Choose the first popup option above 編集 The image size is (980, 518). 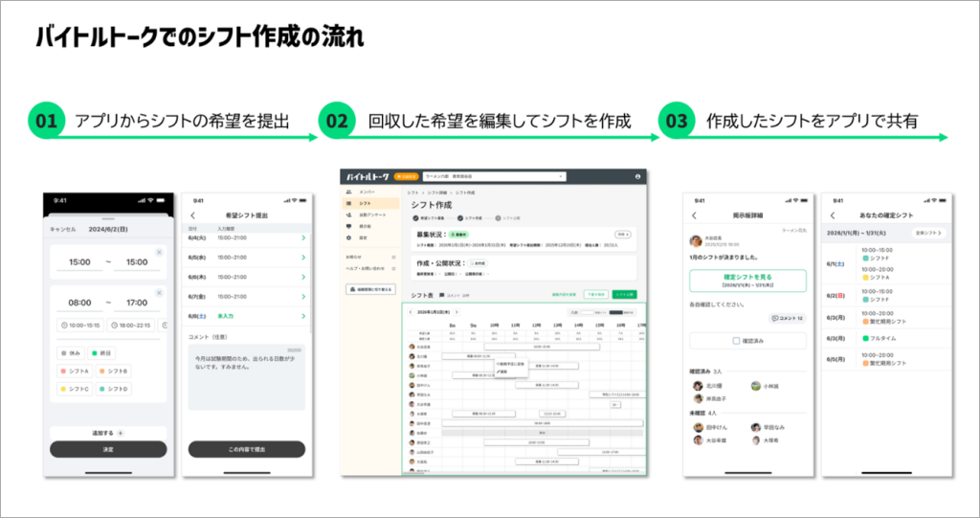(510, 364)
